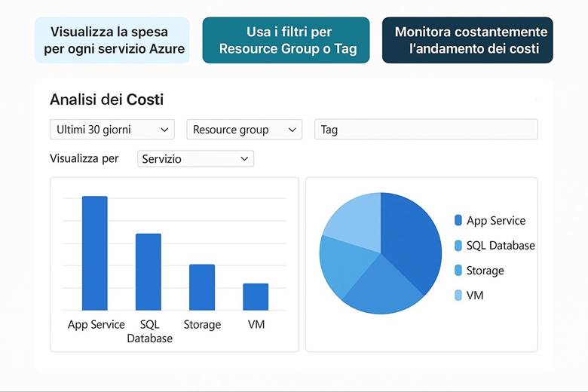The height and width of the screenshot is (392, 588).
Task: Select the SQL Database legend label
Action: point(501,245)
